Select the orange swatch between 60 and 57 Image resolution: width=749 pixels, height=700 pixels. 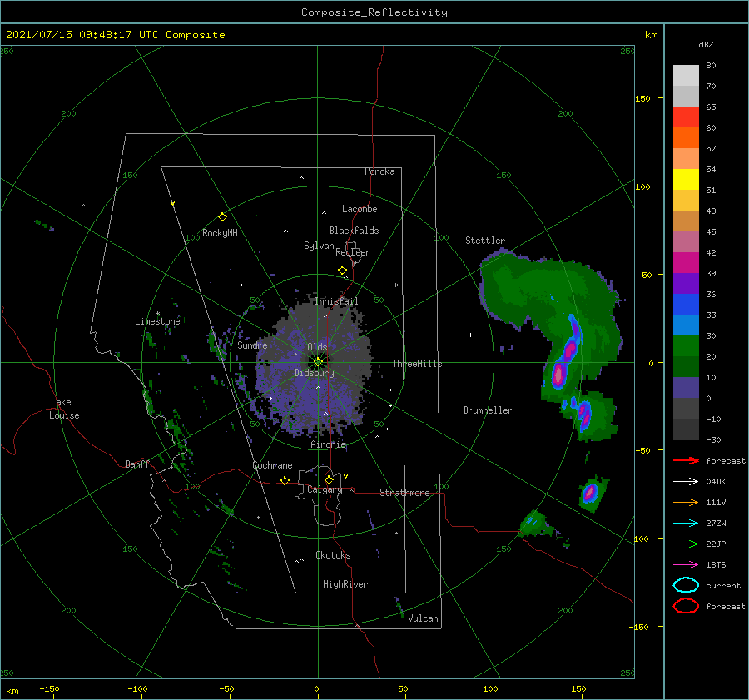686,137
